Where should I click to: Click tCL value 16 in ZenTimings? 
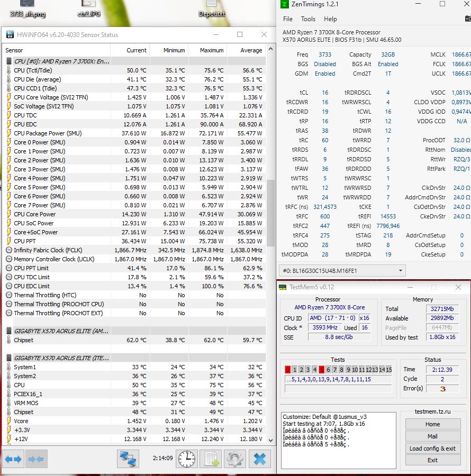(325, 93)
